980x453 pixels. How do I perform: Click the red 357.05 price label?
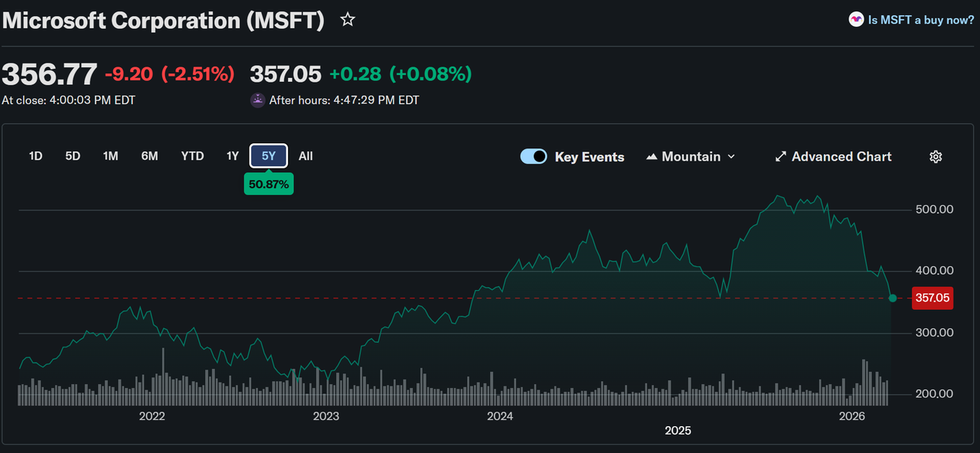pos(933,298)
